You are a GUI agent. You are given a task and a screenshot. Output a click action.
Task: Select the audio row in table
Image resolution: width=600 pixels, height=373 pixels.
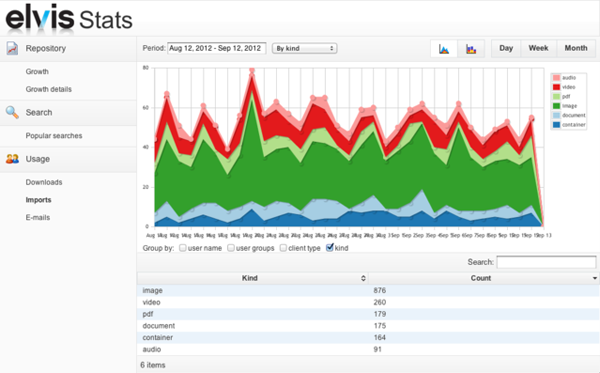[x=368, y=349]
